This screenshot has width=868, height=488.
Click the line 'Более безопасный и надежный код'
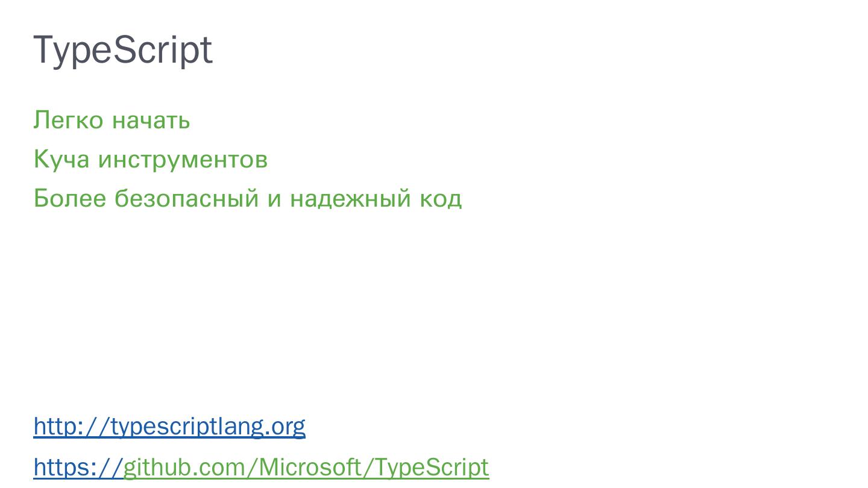[x=247, y=198]
